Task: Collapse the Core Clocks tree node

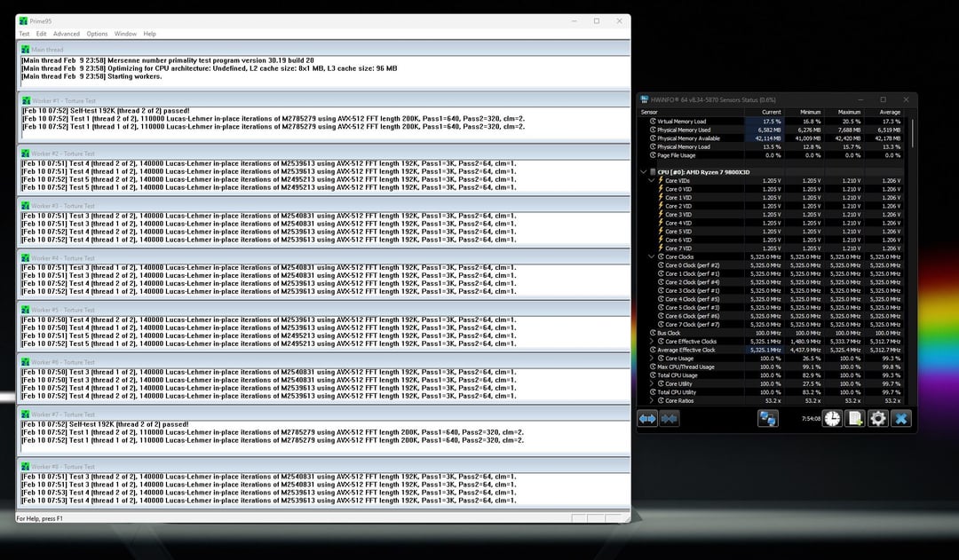Action: 651,257
